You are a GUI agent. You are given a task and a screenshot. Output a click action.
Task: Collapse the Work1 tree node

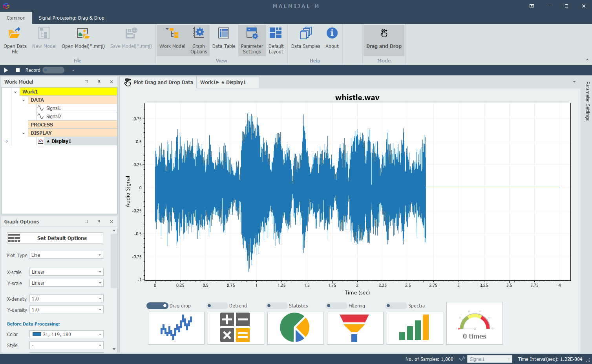pos(15,92)
